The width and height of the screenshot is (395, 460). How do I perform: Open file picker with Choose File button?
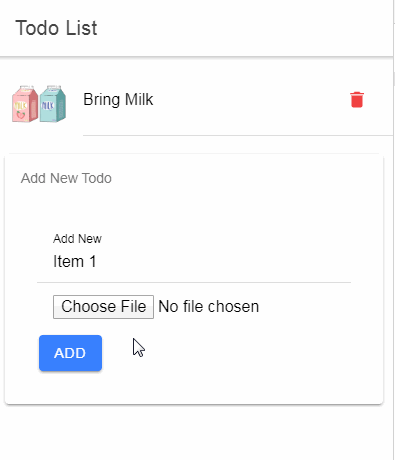pos(103,307)
